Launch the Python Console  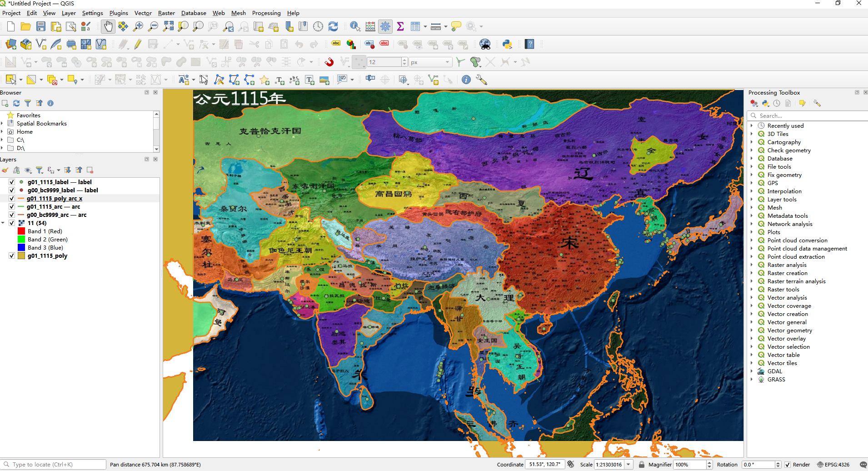click(x=508, y=44)
